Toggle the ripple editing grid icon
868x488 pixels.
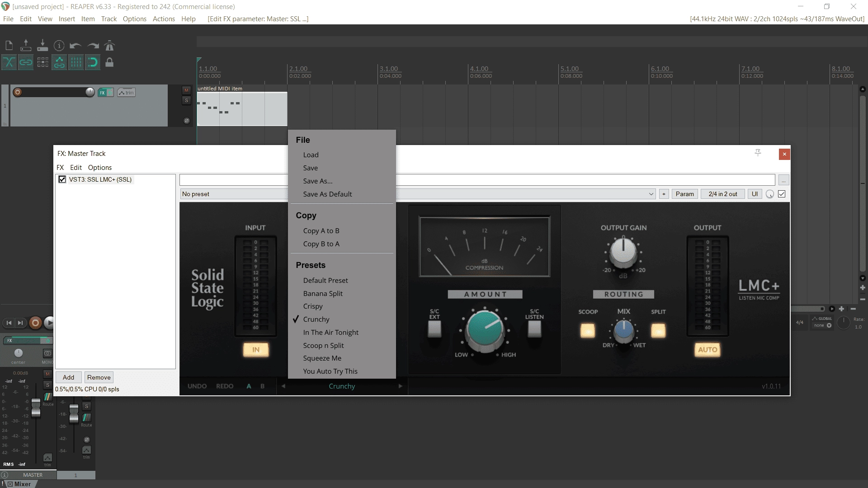coord(42,62)
